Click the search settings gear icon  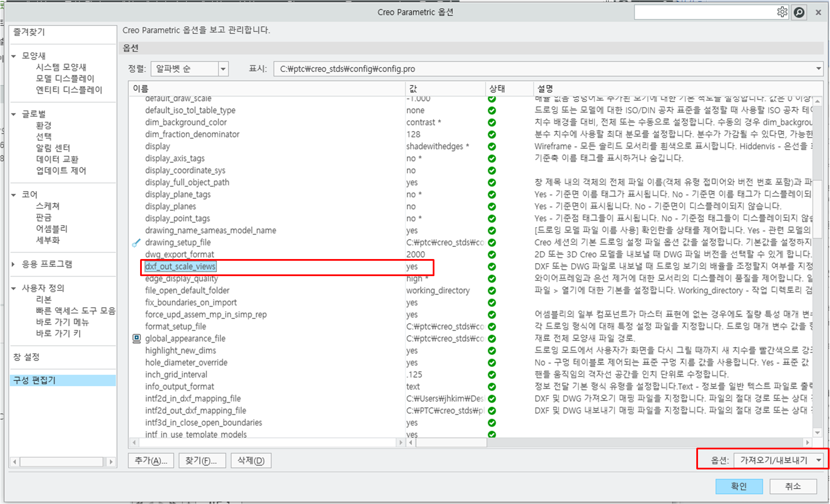pyautogui.click(x=782, y=12)
